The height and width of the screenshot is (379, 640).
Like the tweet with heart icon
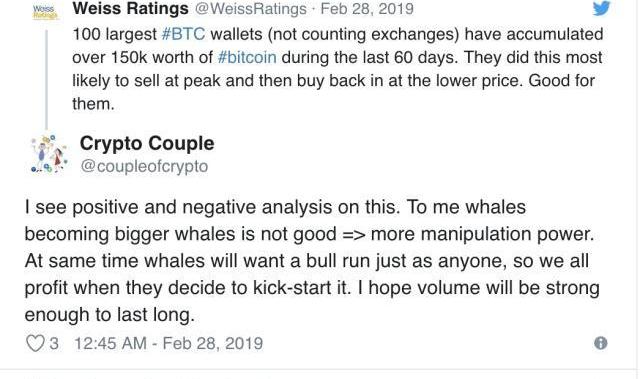(35, 343)
